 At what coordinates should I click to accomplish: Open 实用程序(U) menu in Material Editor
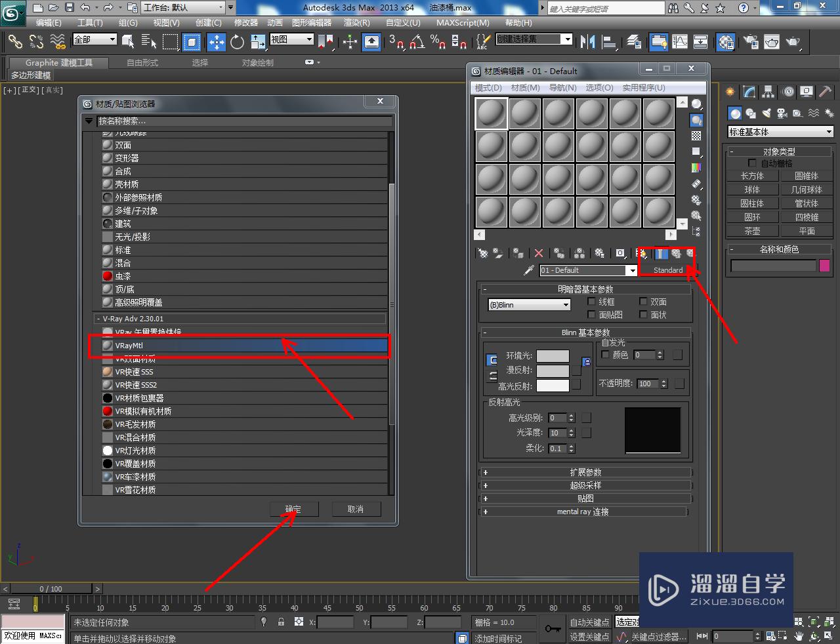644,88
